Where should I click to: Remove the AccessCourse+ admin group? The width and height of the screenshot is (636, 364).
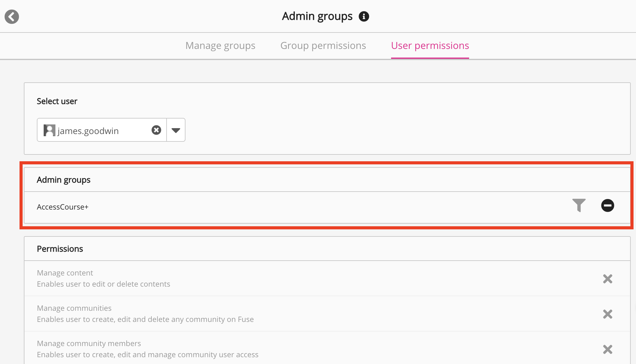click(608, 206)
